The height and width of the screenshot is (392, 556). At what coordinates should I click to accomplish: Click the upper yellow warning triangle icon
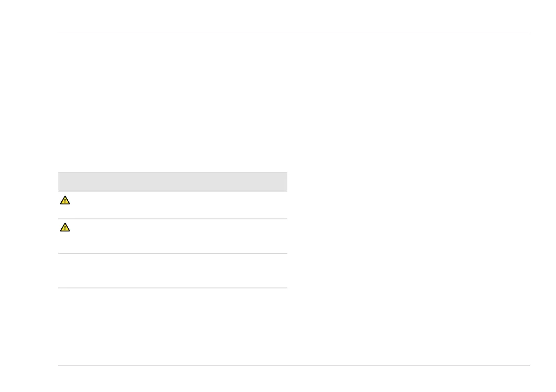pyautogui.click(x=65, y=200)
